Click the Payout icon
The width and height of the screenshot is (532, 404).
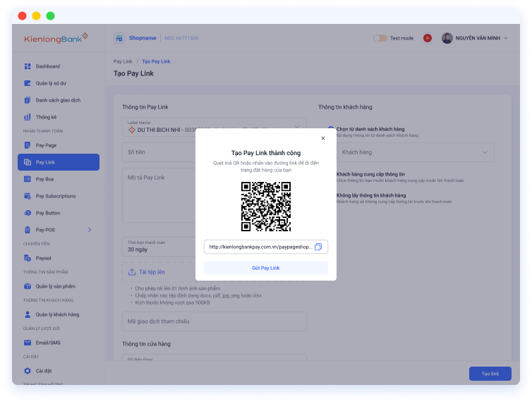click(28, 258)
